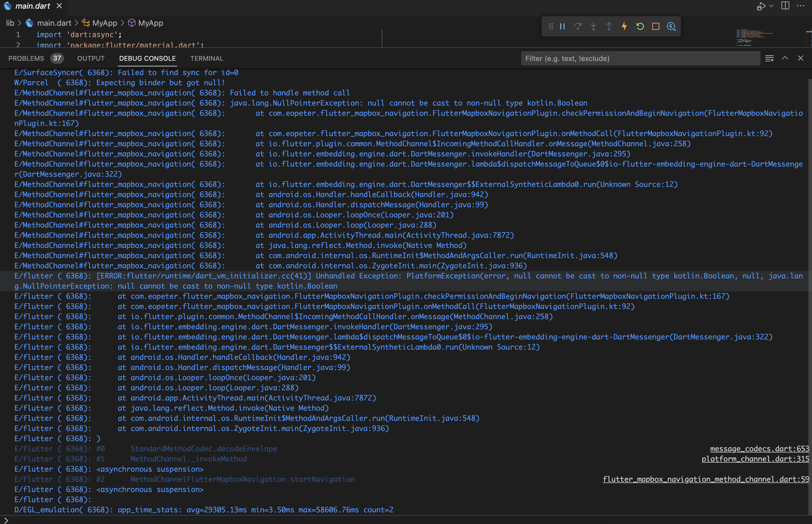Open the PROBLEMS tab showing 37 issues
Image resolution: width=812 pixels, height=524 pixels.
point(27,58)
